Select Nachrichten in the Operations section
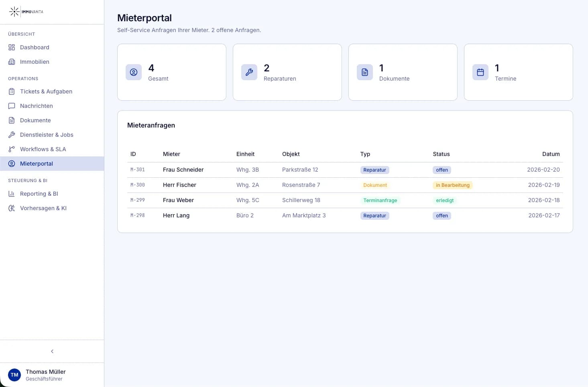The width and height of the screenshot is (588, 387). click(36, 106)
